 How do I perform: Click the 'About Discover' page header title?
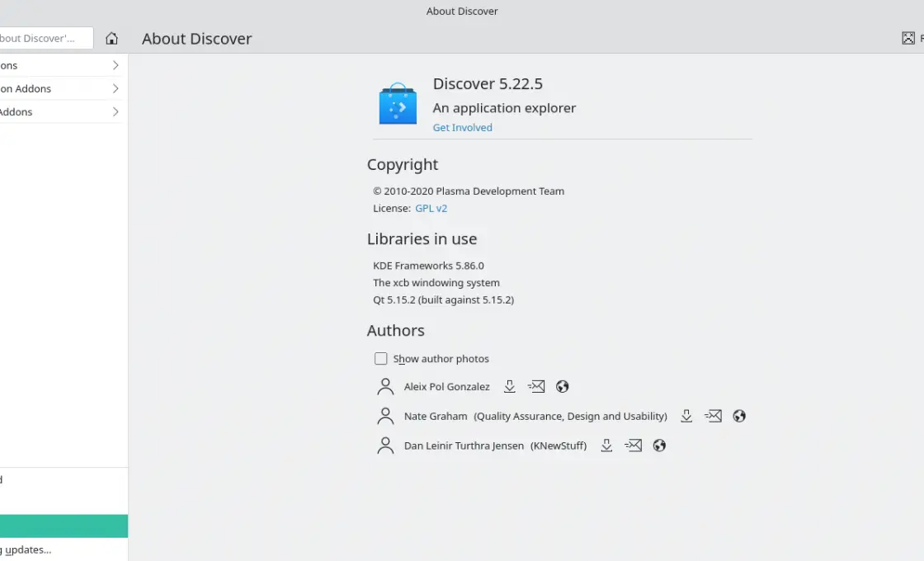[197, 38]
